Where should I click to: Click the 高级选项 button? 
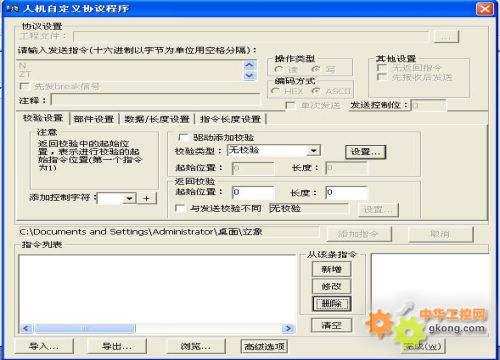point(264,347)
